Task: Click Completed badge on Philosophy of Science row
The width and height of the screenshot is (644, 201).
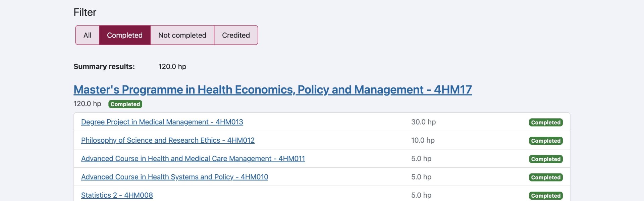Action: pyautogui.click(x=546, y=141)
